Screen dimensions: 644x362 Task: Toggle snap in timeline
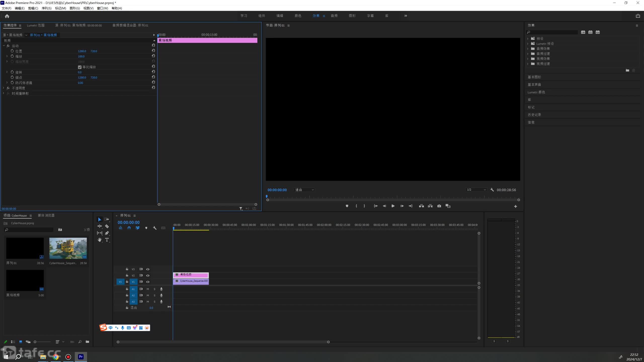pyautogui.click(x=129, y=228)
